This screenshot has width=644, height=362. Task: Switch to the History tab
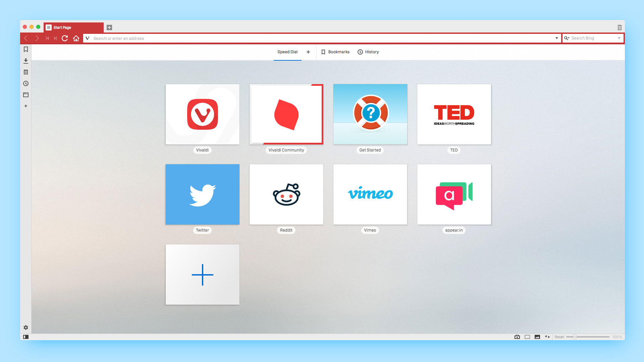click(x=368, y=52)
